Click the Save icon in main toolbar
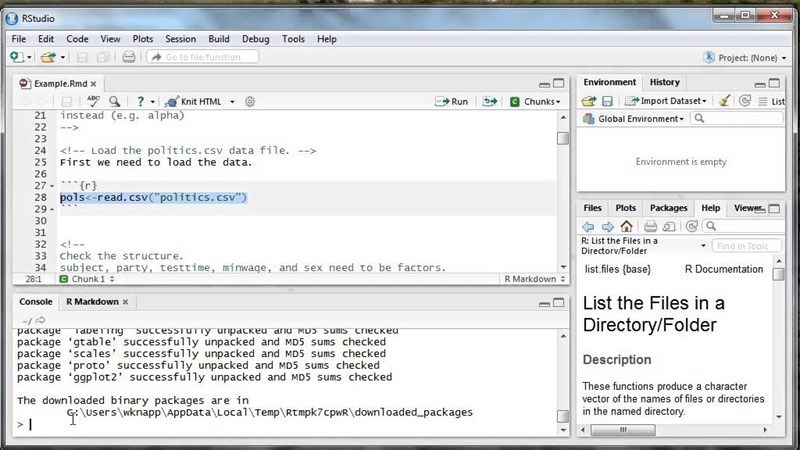This screenshot has height=450, width=800. [82, 57]
